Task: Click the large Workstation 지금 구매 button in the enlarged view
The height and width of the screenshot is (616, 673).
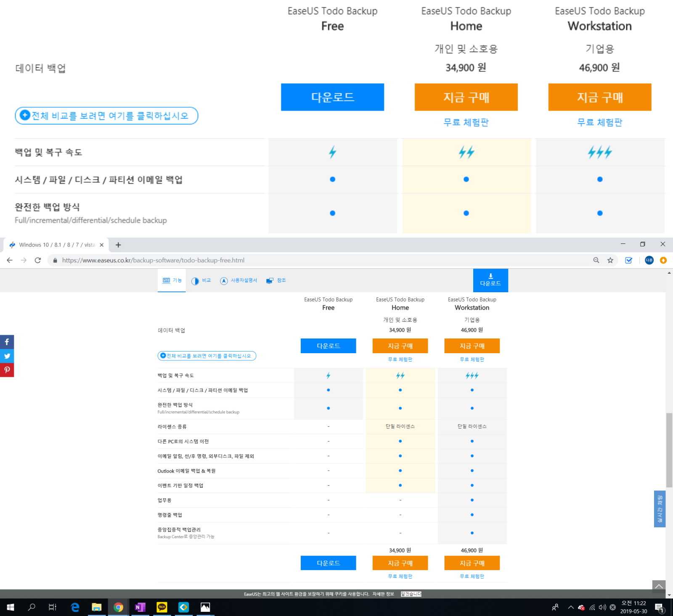Action: (x=600, y=97)
